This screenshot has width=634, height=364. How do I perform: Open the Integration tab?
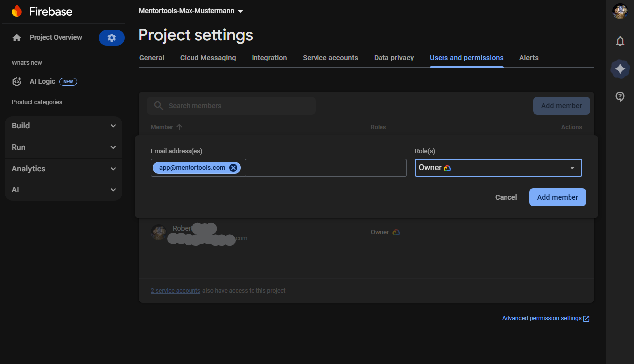coord(269,58)
